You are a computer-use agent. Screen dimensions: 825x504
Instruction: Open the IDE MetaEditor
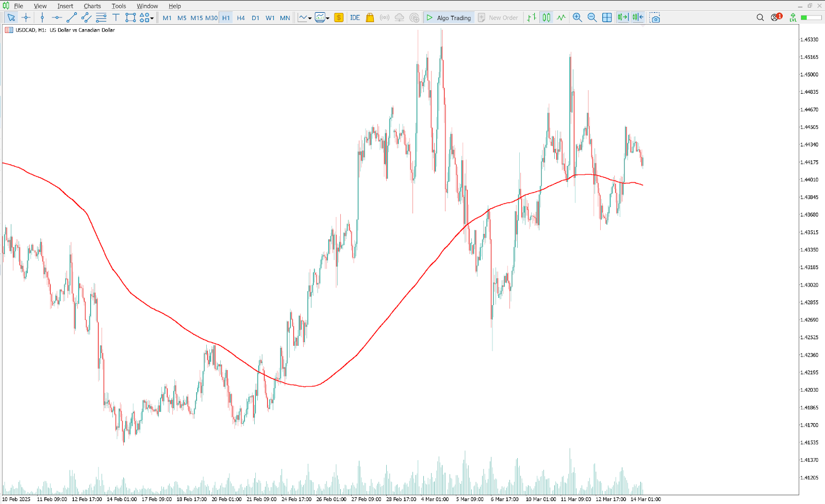pyautogui.click(x=355, y=18)
